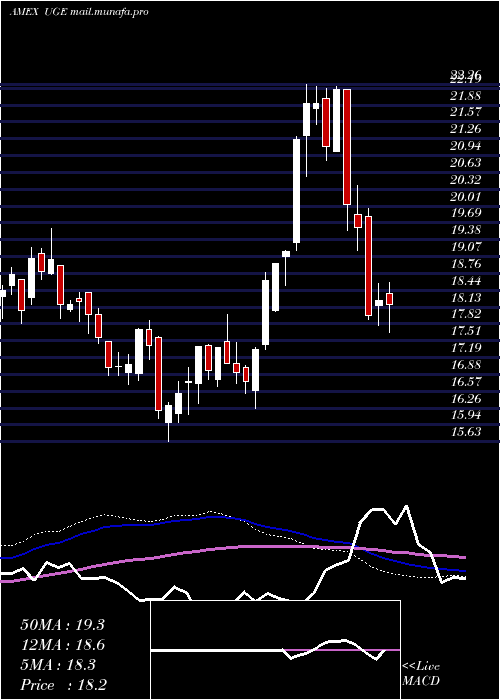
Task: Select the 20.32 price axis label
Action: (x=466, y=180)
